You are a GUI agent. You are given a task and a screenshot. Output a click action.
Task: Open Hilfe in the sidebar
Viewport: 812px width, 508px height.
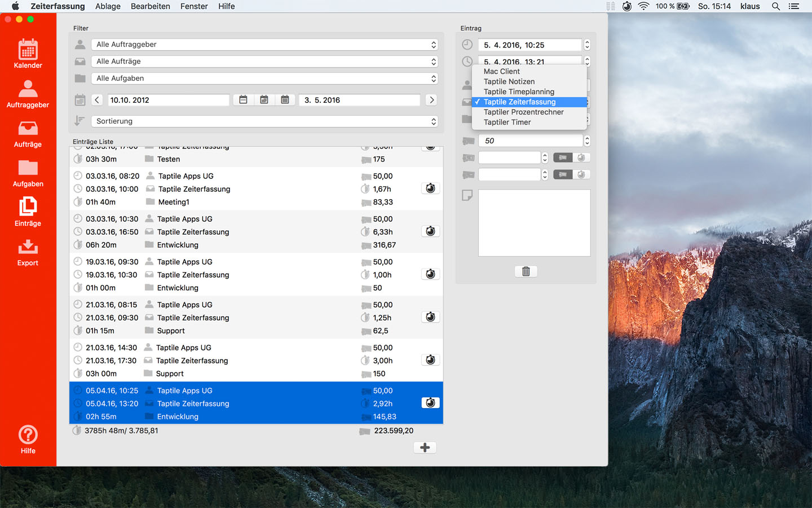28,440
